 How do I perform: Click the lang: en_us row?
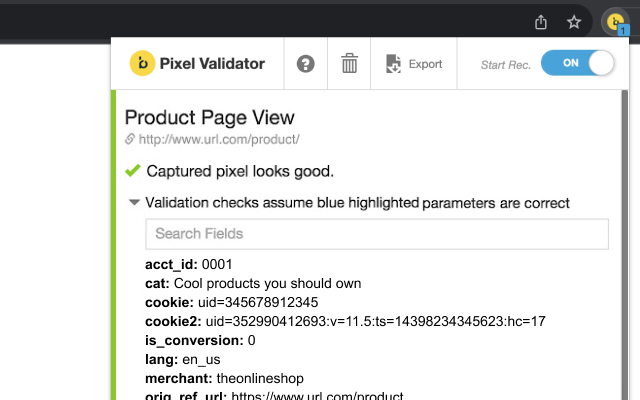coord(182,360)
